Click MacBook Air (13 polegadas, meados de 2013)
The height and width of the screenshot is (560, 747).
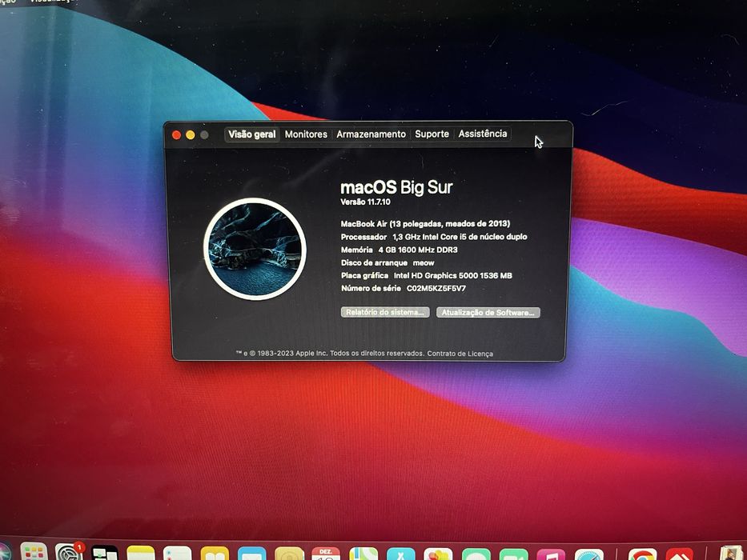coord(425,224)
